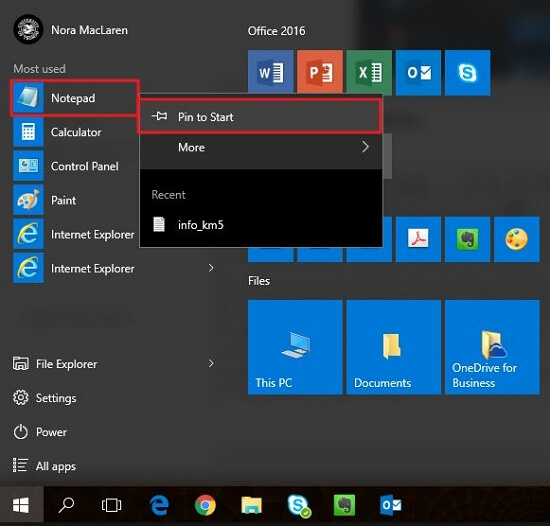Open the Adobe Acrobat Reader tile
Screen dimensions: 550x526
tap(418, 239)
